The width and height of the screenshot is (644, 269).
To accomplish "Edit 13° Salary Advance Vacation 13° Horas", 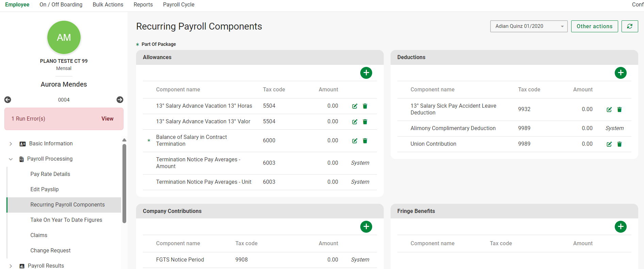I will coord(354,106).
